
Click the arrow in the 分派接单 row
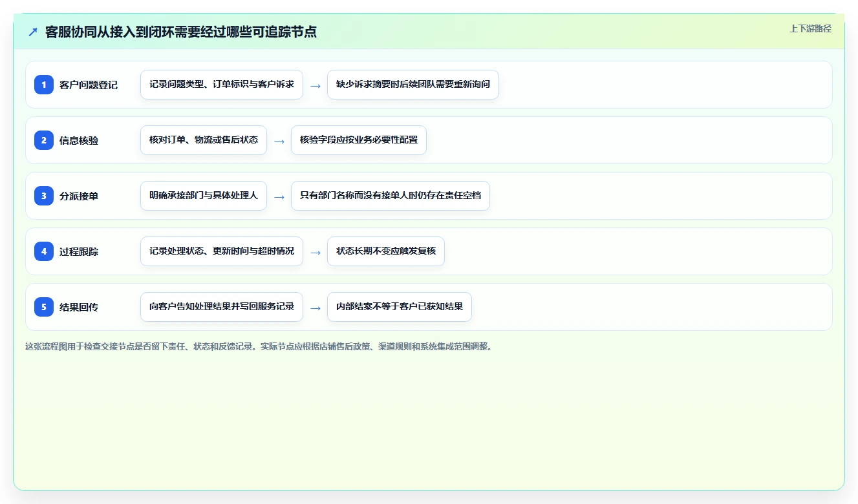click(279, 196)
